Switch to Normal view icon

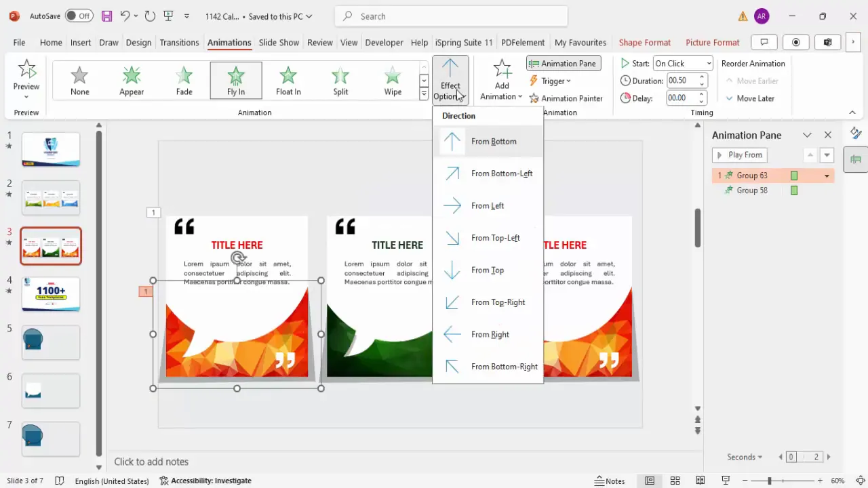pyautogui.click(x=650, y=481)
